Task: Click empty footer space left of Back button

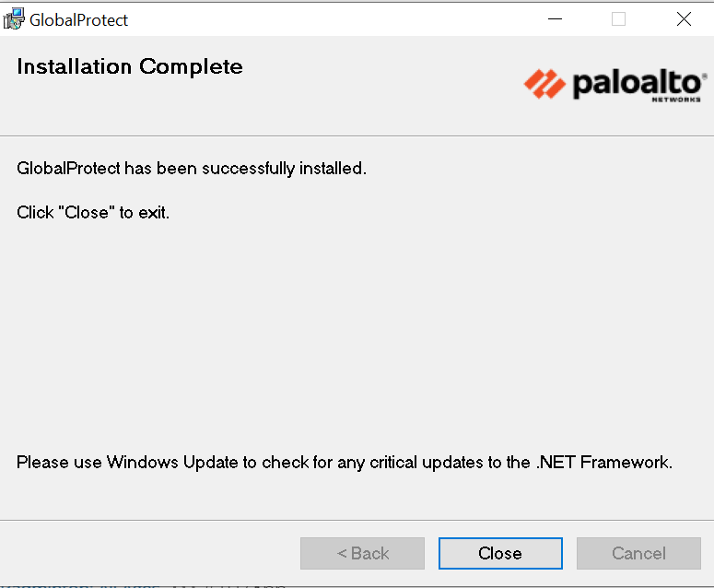Action: pyautogui.click(x=147, y=553)
